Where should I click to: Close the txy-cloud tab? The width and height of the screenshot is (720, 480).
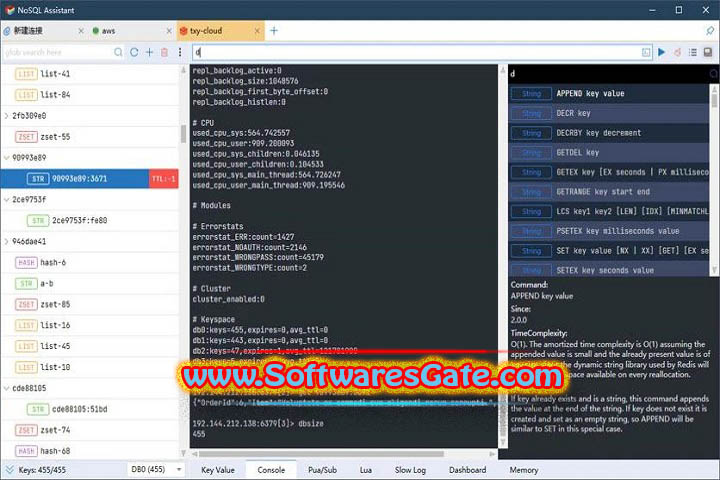pos(257,31)
